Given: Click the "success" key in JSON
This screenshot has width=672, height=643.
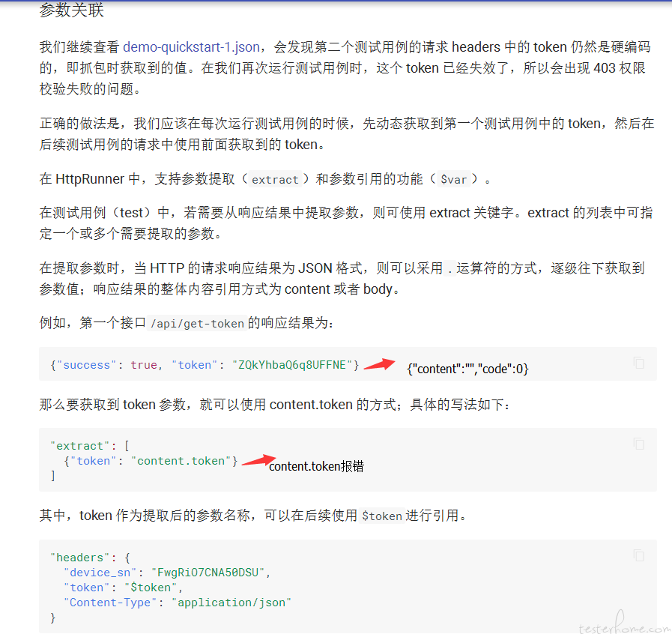Looking at the screenshot, I should [x=87, y=365].
